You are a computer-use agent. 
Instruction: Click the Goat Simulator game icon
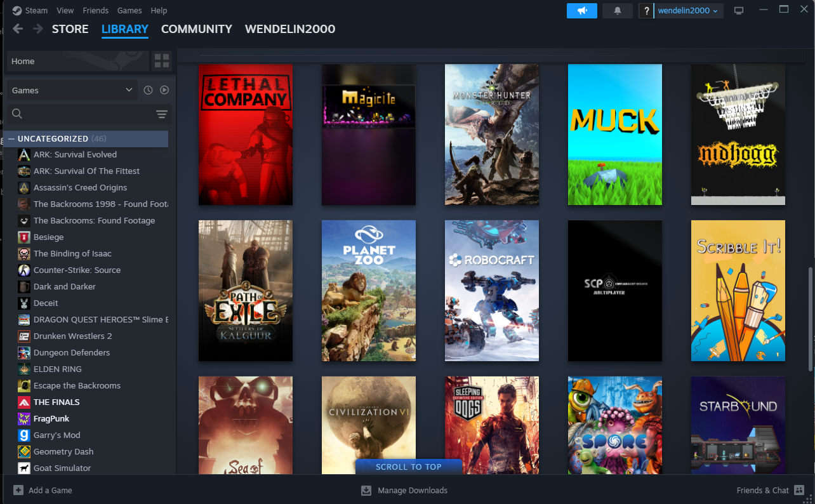tap(24, 468)
